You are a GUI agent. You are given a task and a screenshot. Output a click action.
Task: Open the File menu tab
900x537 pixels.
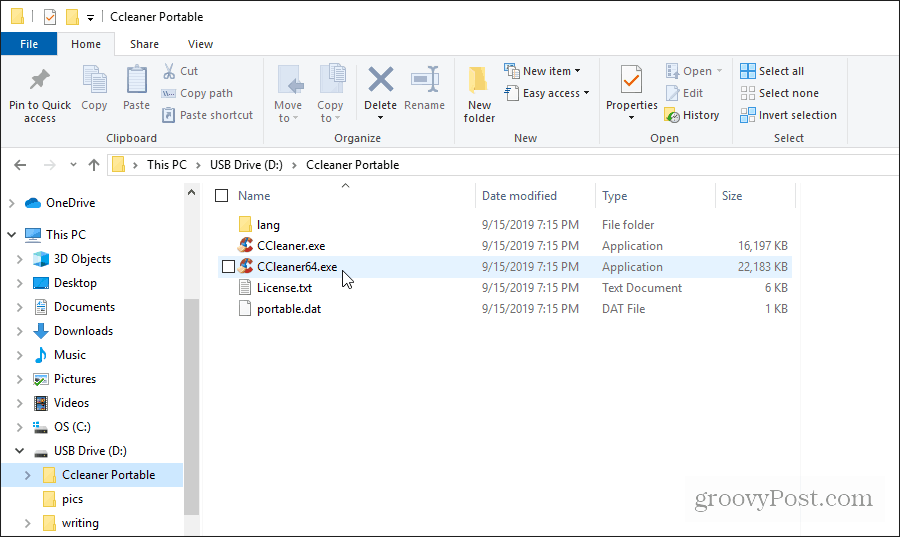pos(29,44)
